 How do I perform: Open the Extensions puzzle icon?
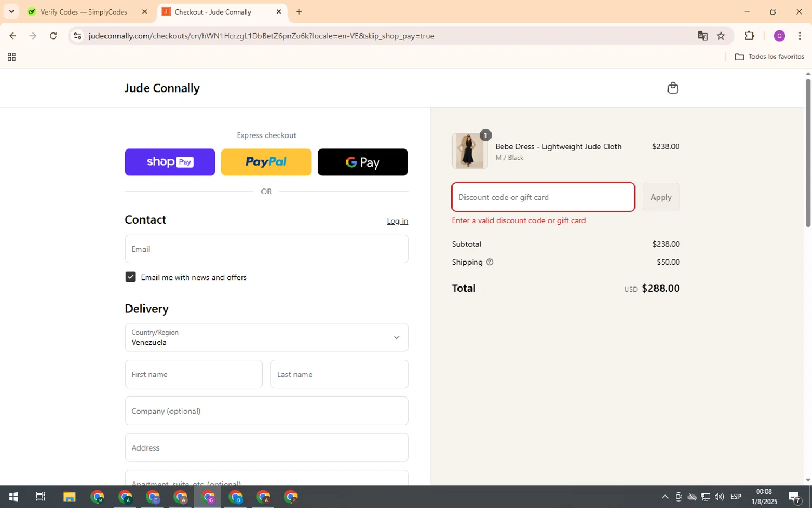pos(749,36)
